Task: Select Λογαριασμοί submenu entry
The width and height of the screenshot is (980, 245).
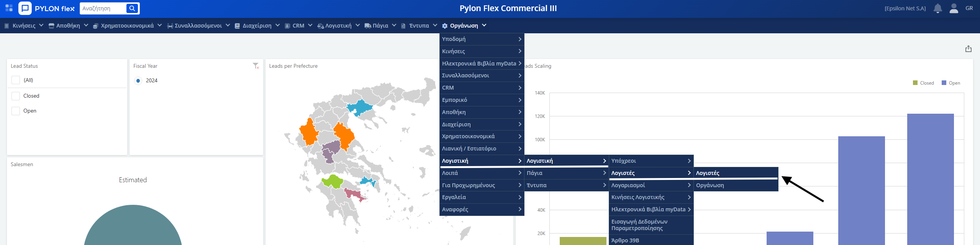Action: click(x=651, y=185)
